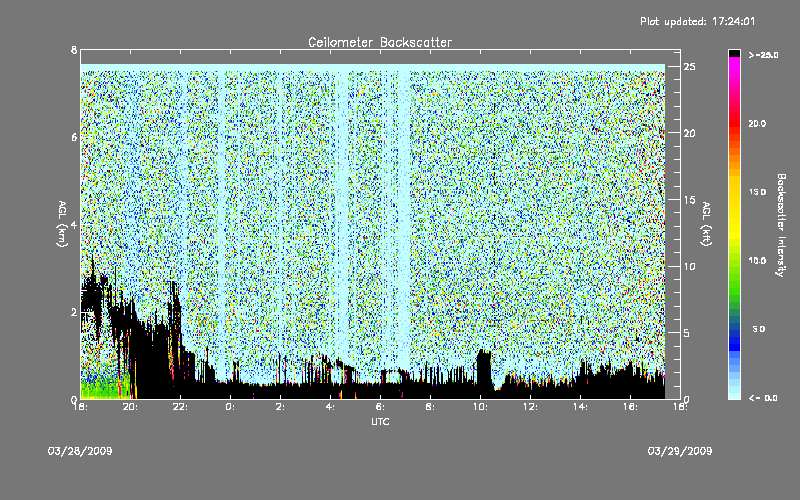
Task: Click the AGL (kft) right axis label
Action: [x=707, y=224]
